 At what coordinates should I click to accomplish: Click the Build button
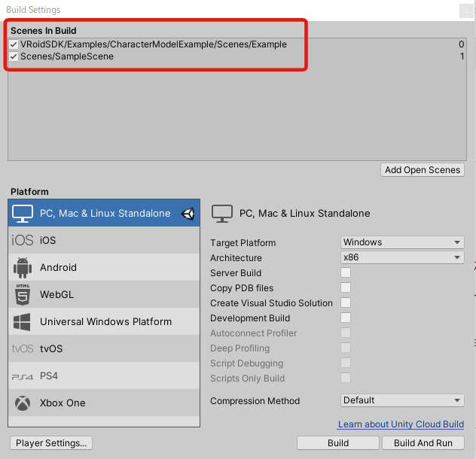[x=338, y=443]
